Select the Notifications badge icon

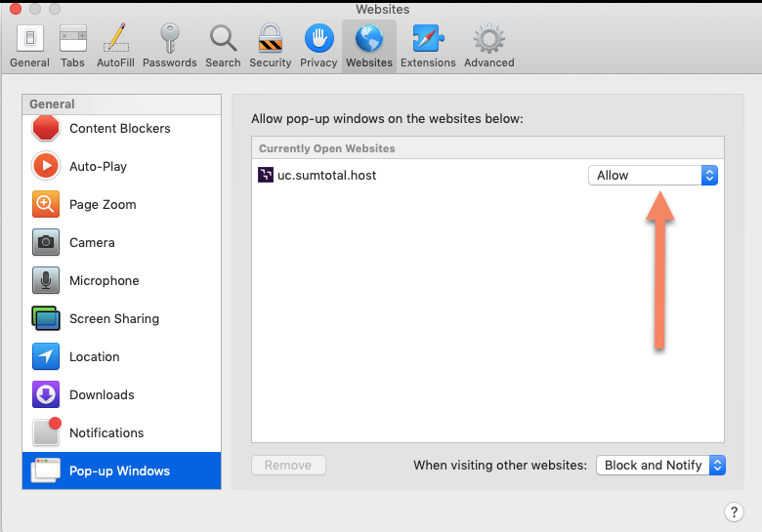coord(47,431)
